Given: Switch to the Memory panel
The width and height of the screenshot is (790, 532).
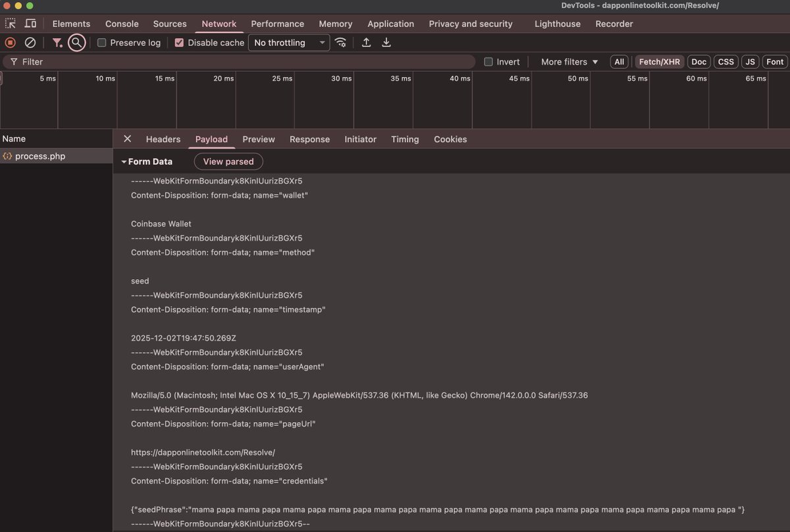Looking at the screenshot, I should click(x=336, y=24).
